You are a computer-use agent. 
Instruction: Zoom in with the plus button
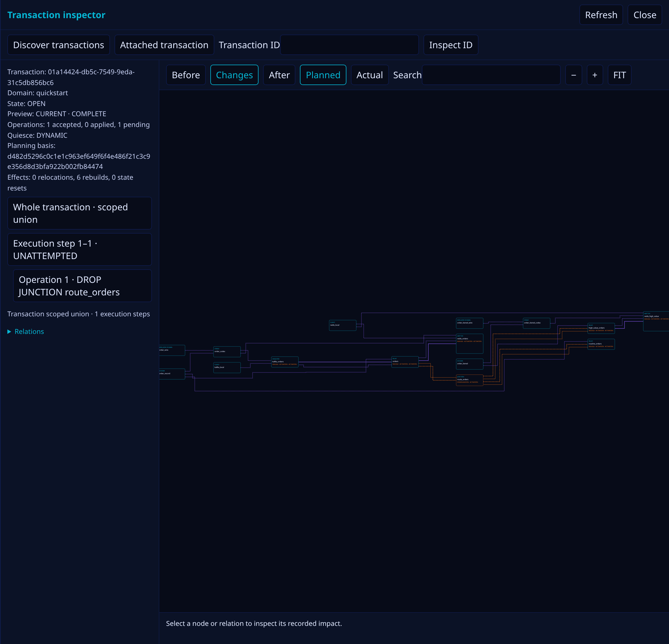595,75
